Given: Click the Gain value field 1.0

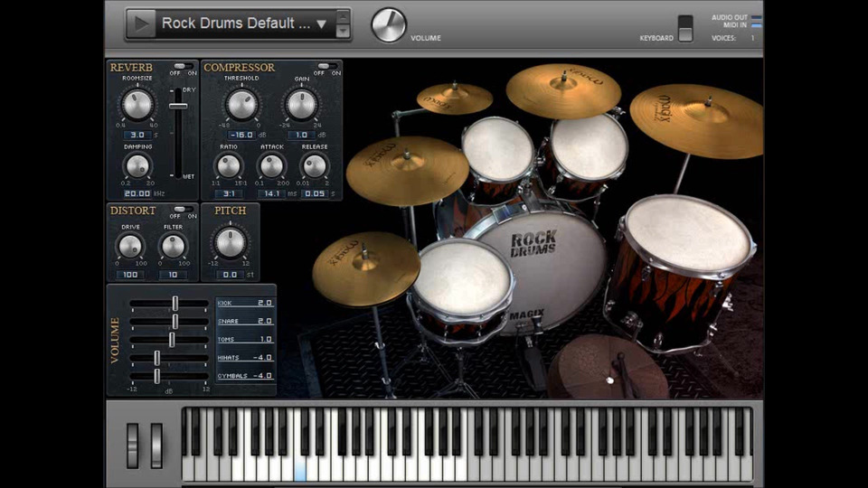Looking at the screenshot, I should tap(301, 135).
